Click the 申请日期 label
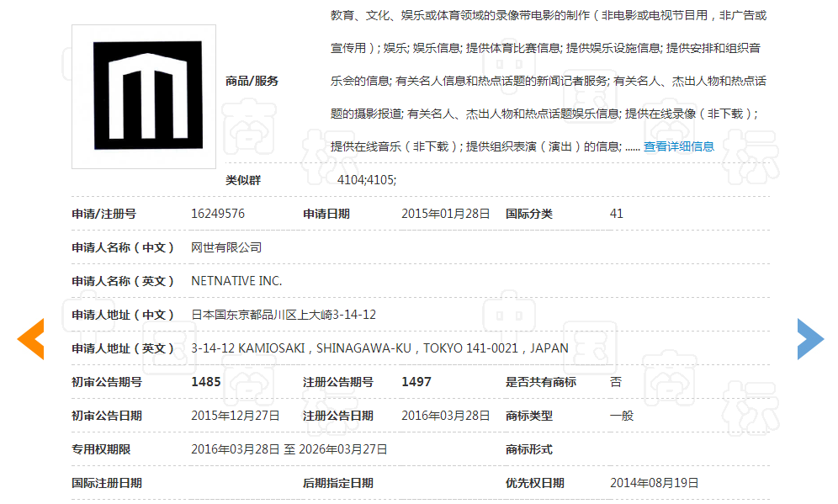 click(x=326, y=214)
